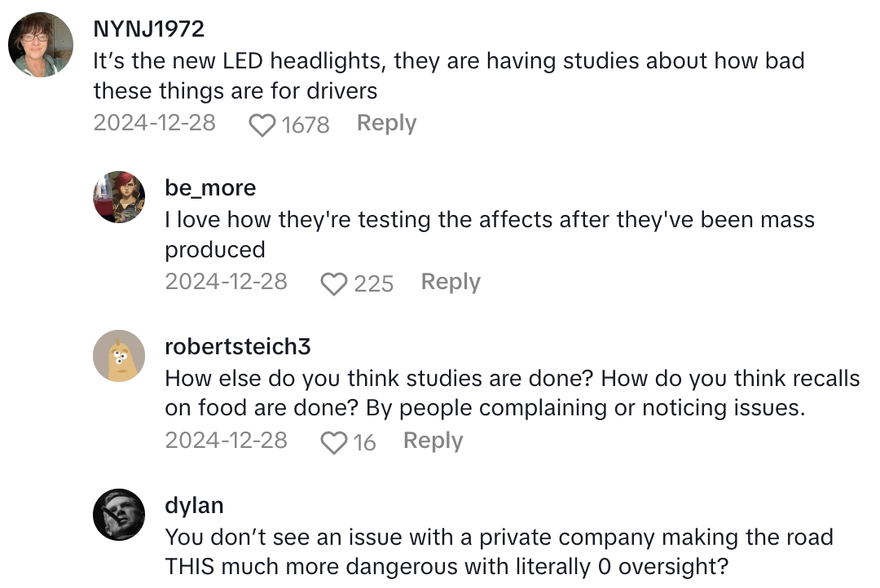Select the dylan username
Screen dimensions: 880x588
pos(194,506)
